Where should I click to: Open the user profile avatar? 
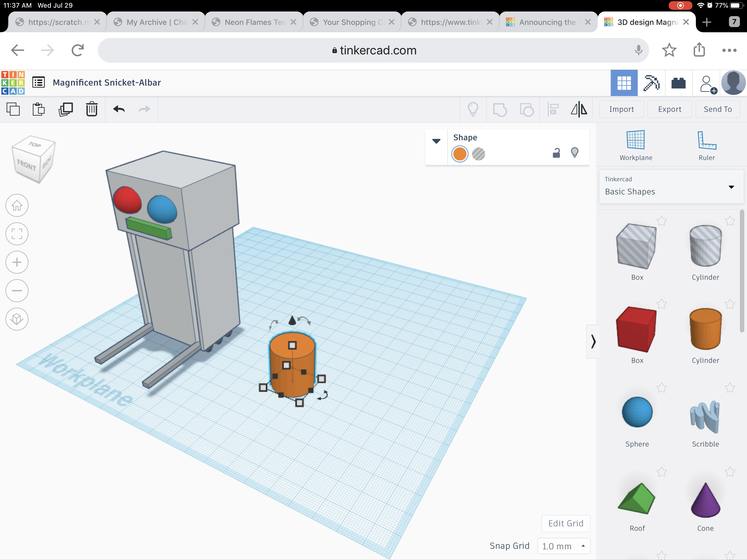point(733,83)
